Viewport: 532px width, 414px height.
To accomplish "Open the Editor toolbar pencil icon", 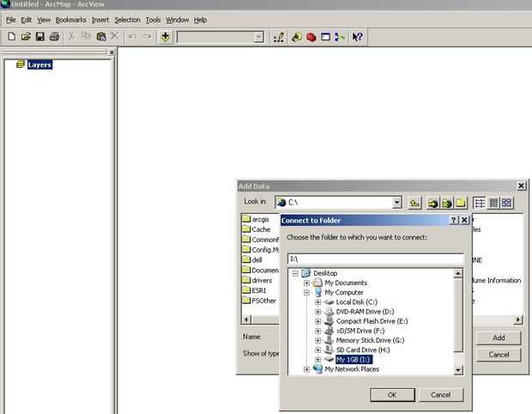I will click(279, 37).
